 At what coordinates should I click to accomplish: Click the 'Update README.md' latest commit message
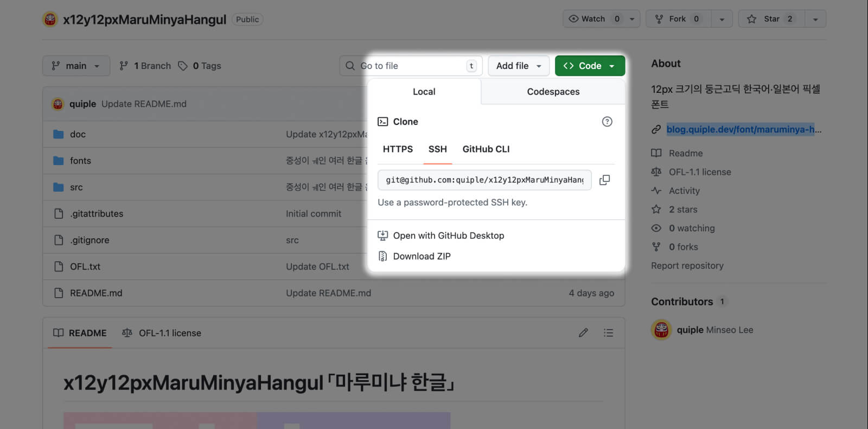point(144,104)
